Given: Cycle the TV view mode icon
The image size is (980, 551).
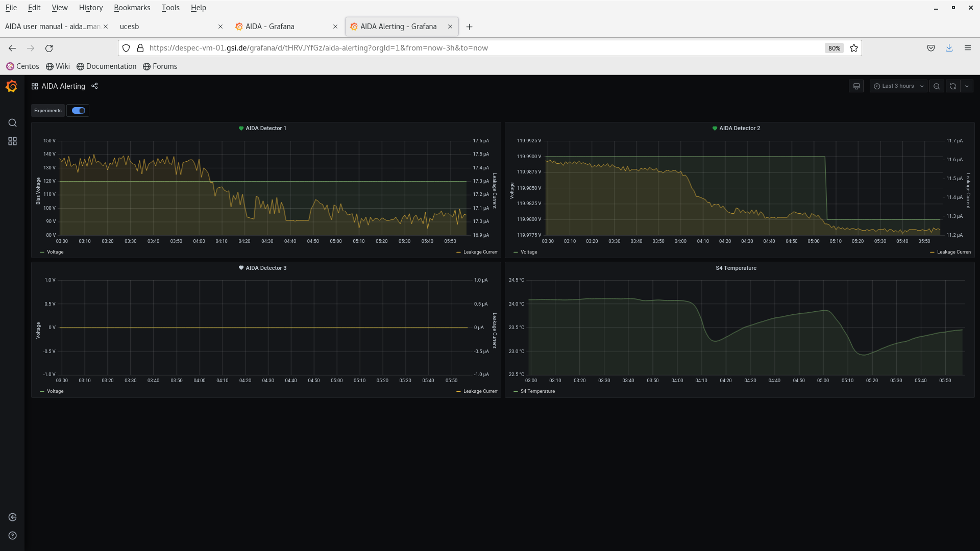Looking at the screenshot, I should click(x=856, y=86).
